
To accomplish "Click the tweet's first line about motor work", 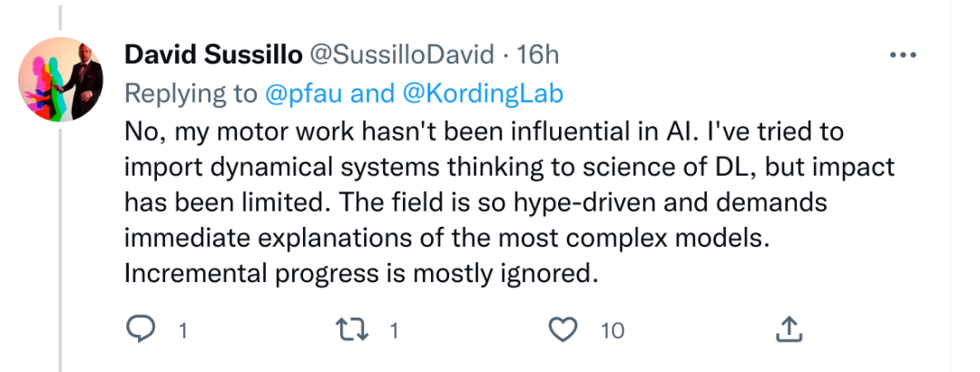I will click(x=484, y=132).
